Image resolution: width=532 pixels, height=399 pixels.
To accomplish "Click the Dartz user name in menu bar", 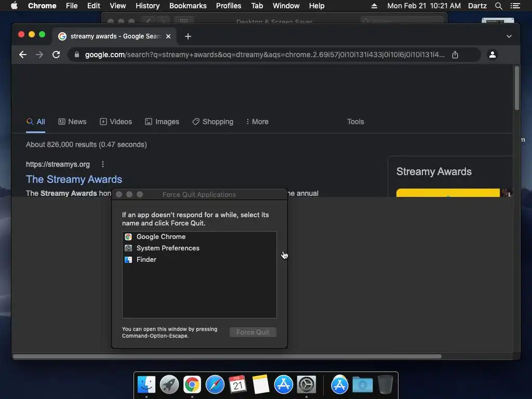I will (477, 6).
